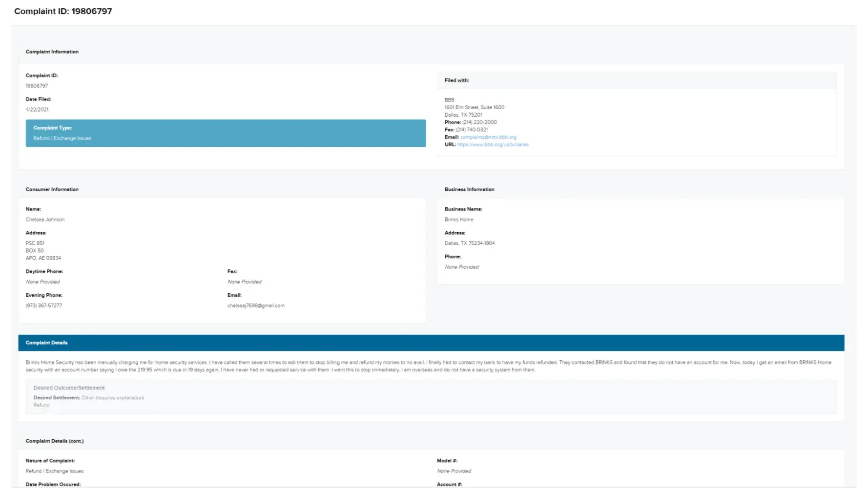
Task: Click the PSC 851 consumer address line
Action: pos(35,243)
